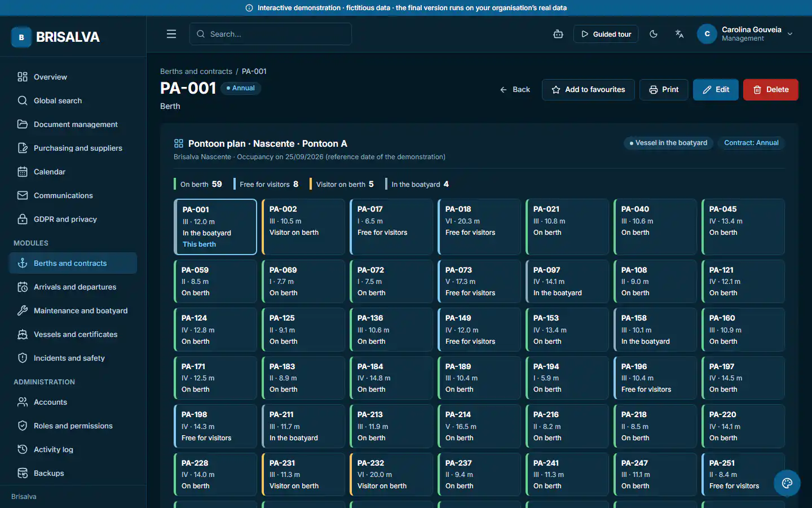Go Back with the arrow button
Screen dimensions: 812x508
click(515, 90)
